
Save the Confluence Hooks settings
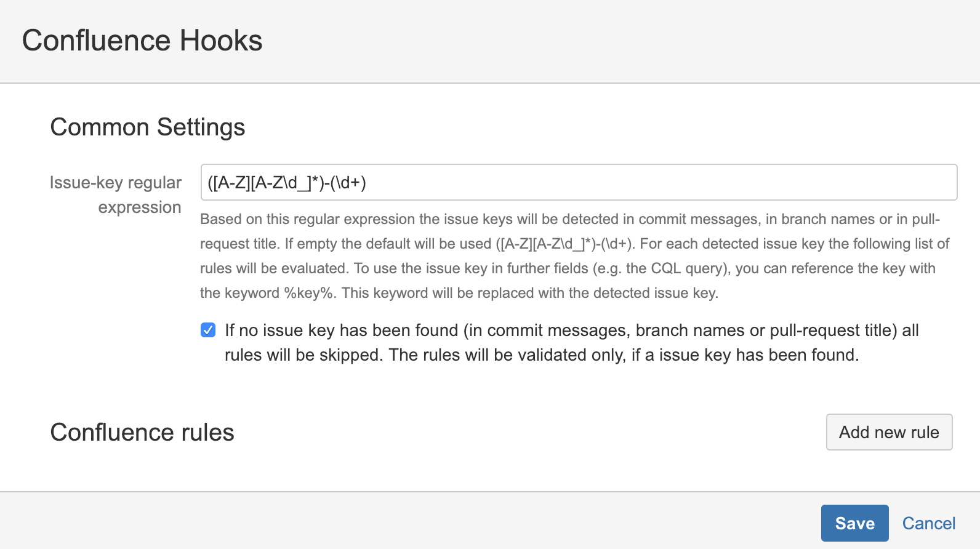tap(854, 523)
